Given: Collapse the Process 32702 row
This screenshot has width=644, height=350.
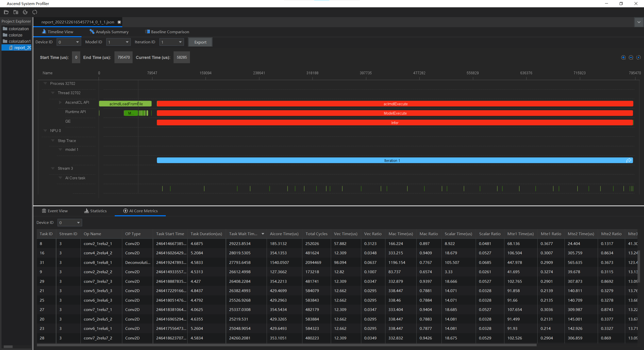Looking at the screenshot, I should (x=45, y=83).
